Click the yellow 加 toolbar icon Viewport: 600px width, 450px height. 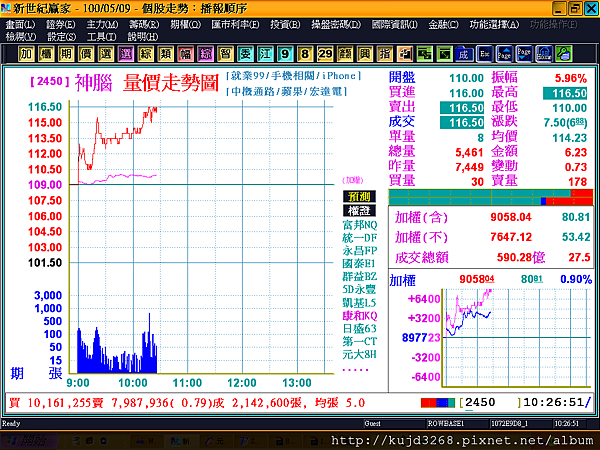click(26, 54)
